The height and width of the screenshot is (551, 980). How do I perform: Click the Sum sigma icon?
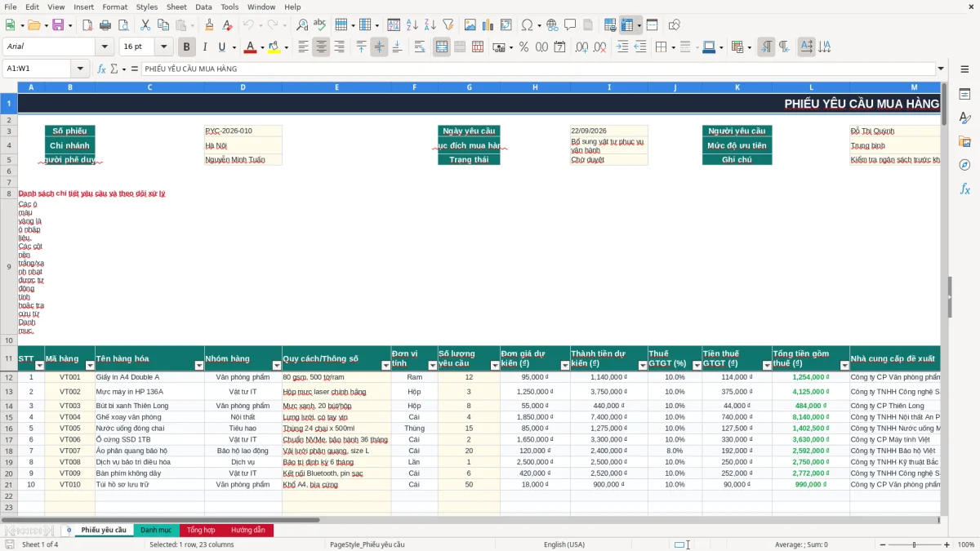pos(114,69)
